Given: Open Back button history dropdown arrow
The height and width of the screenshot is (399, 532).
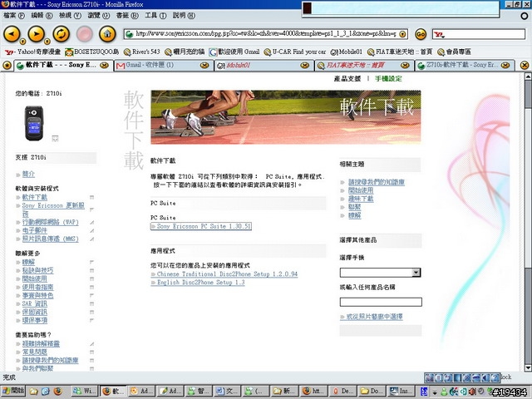Looking at the screenshot, I should click(x=22, y=42).
